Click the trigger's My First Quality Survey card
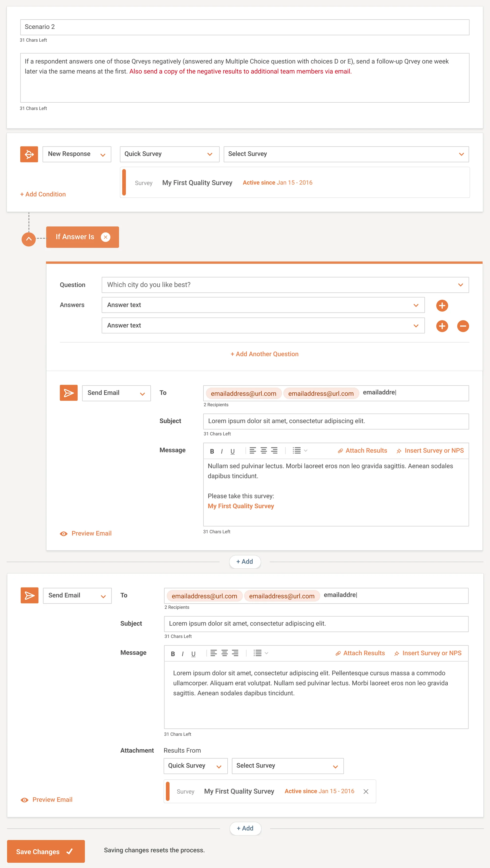 (x=294, y=182)
